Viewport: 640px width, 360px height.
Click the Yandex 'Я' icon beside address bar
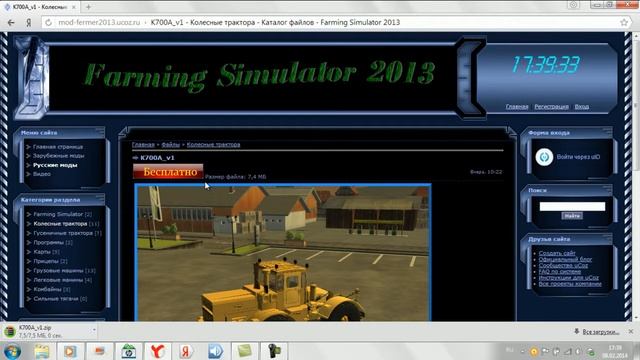pos(29,22)
